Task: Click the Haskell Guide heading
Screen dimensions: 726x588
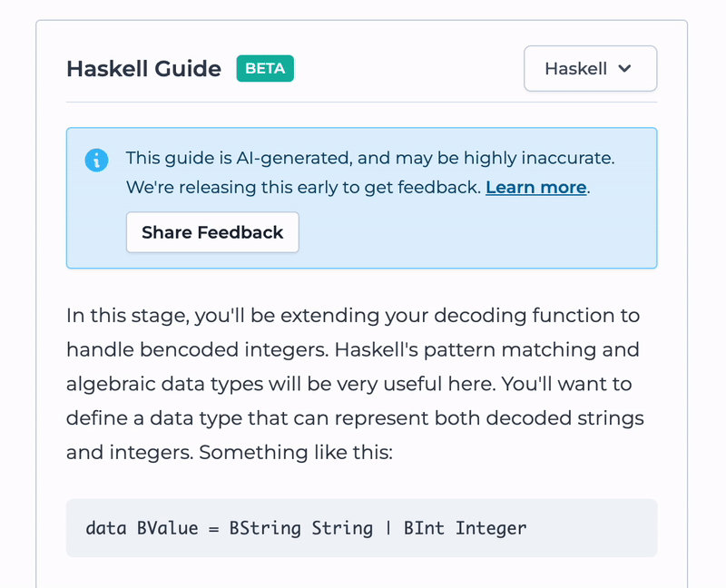Action: (144, 69)
